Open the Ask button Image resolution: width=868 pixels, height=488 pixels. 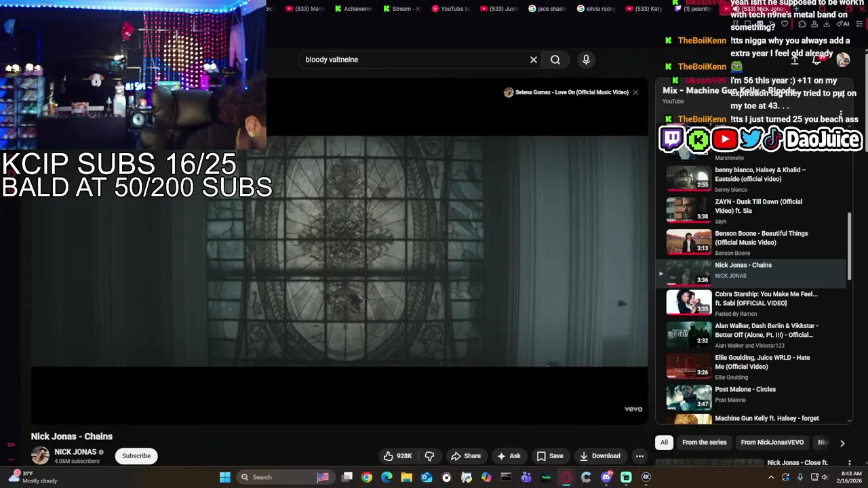coord(509,456)
